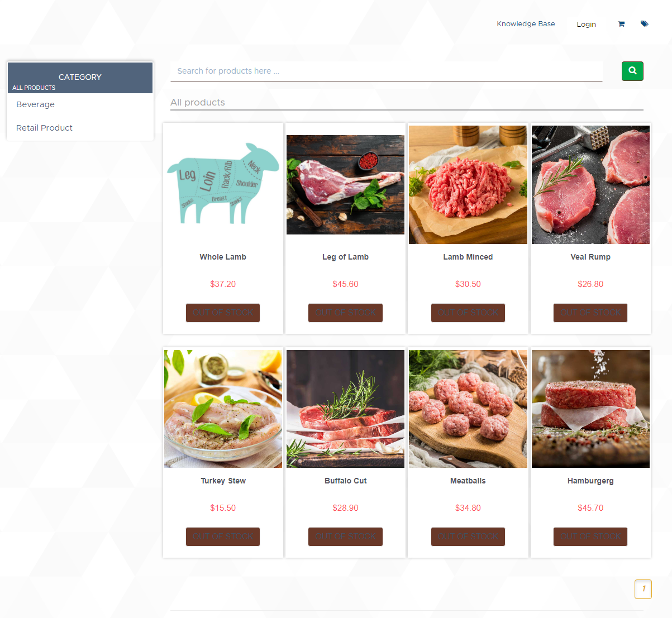The width and height of the screenshot is (672, 618).
Task: Select the Retail Product category
Action: pyautogui.click(x=45, y=128)
